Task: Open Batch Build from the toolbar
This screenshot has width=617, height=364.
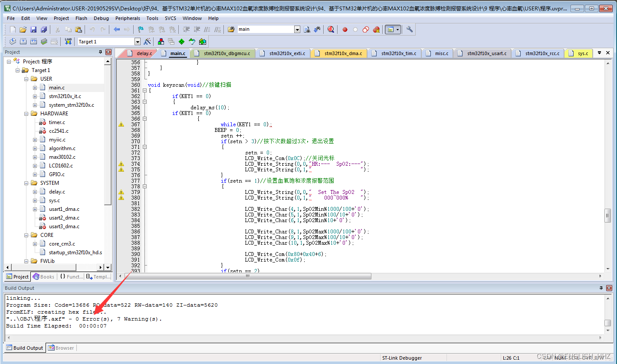Action: point(44,42)
